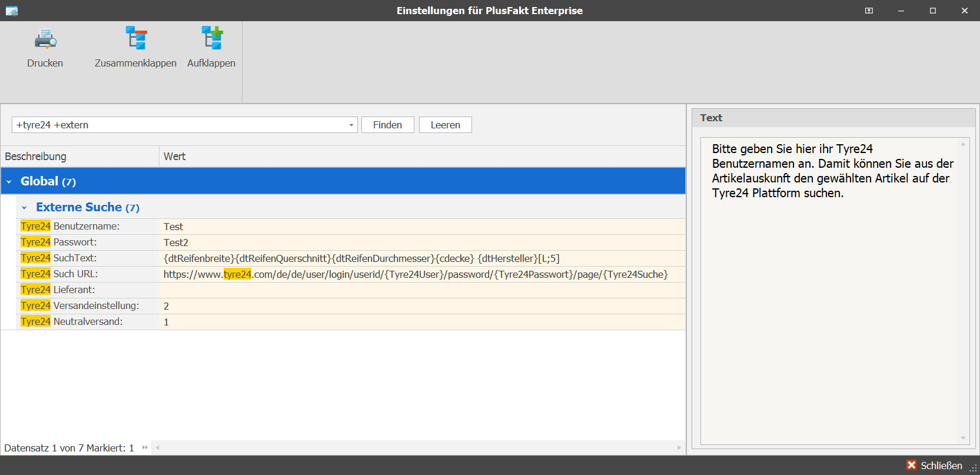Click the Such URL value https://www.tyre24.com
The width and height of the screenshot is (980, 475).
(416, 274)
